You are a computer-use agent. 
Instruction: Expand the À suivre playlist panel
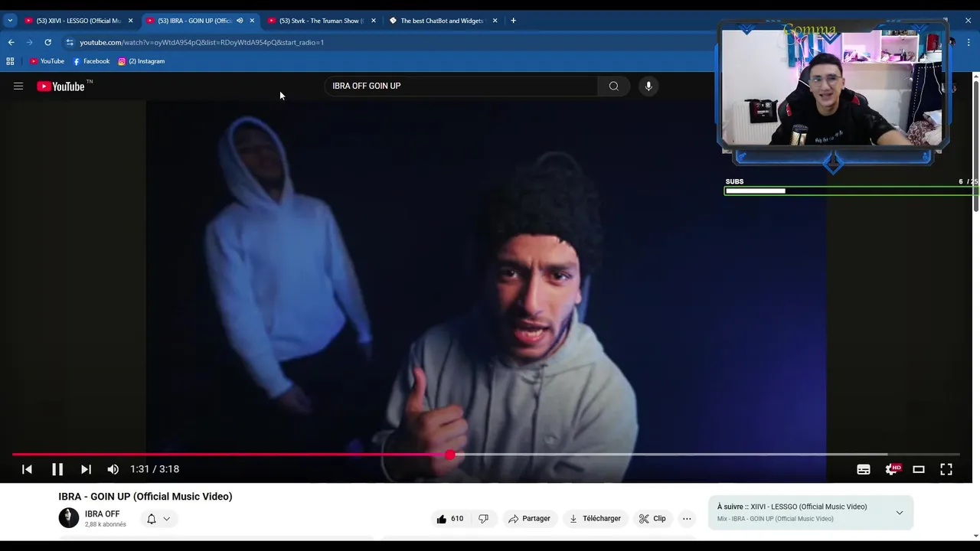(x=900, y=513)
